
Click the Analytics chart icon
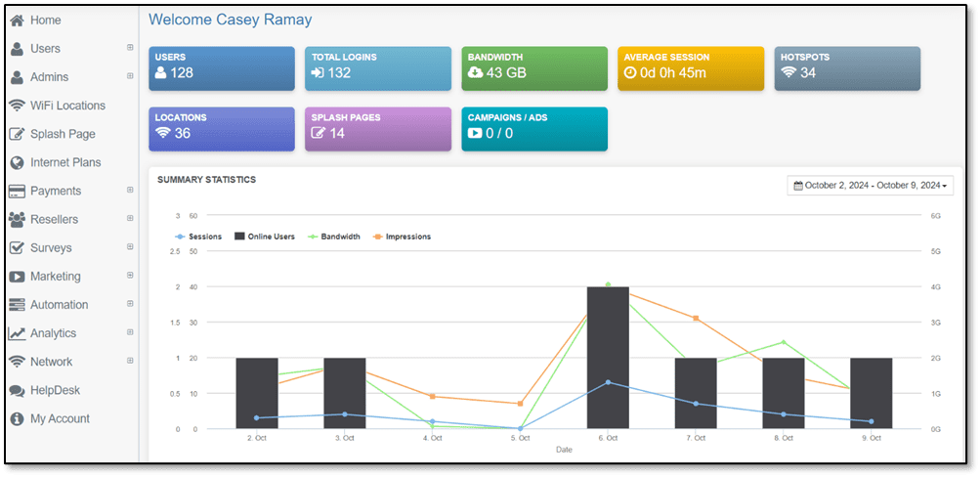click(x=16, y=333)
